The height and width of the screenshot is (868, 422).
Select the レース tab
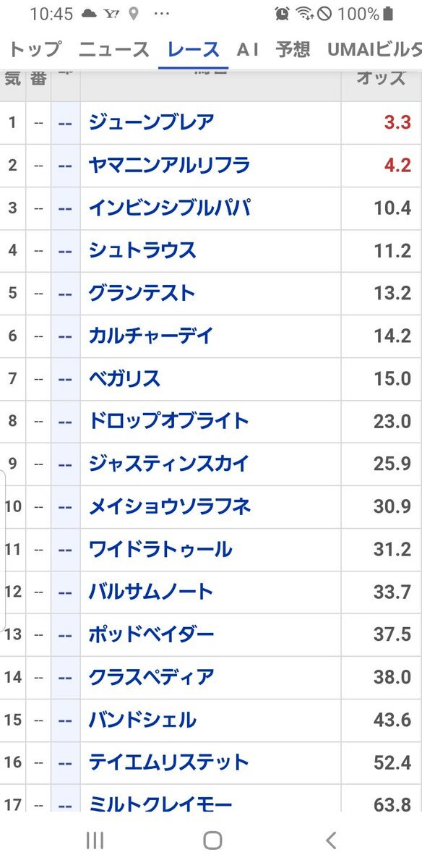[193, 49]
